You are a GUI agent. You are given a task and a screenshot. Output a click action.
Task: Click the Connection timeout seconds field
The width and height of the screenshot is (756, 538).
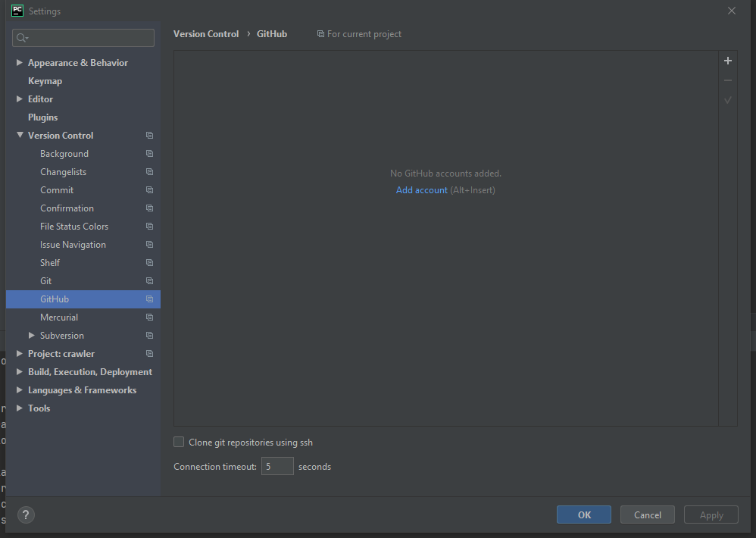[277, 467]
